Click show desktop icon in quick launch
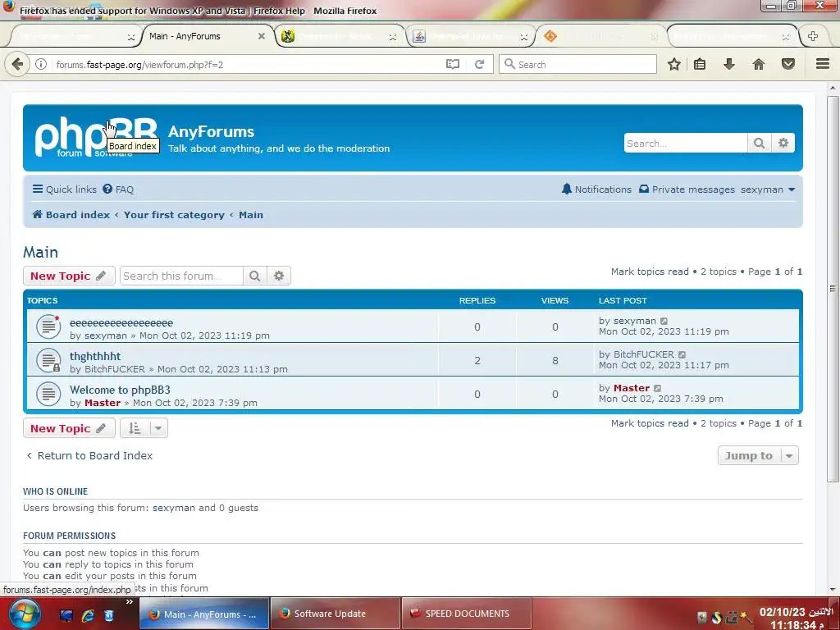Viewport: 840px width, 630px height. point(66,615)
